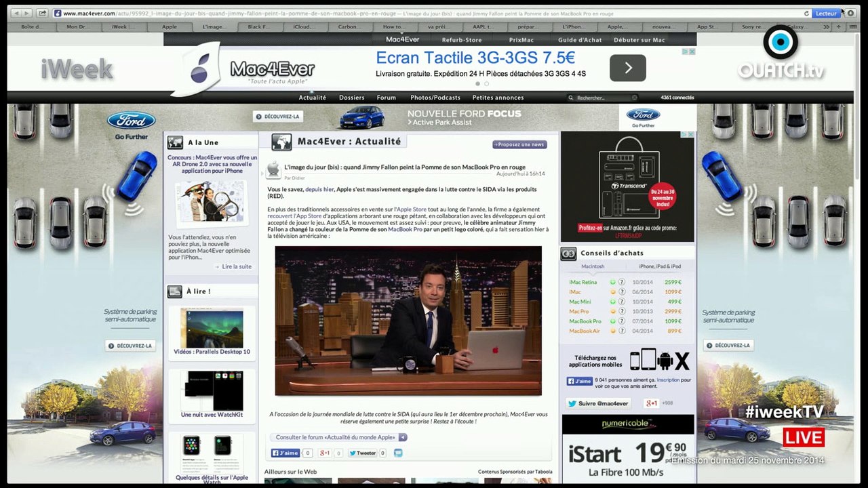
Task: Go back with Safari's back arrow
Action: click(16, 13)
